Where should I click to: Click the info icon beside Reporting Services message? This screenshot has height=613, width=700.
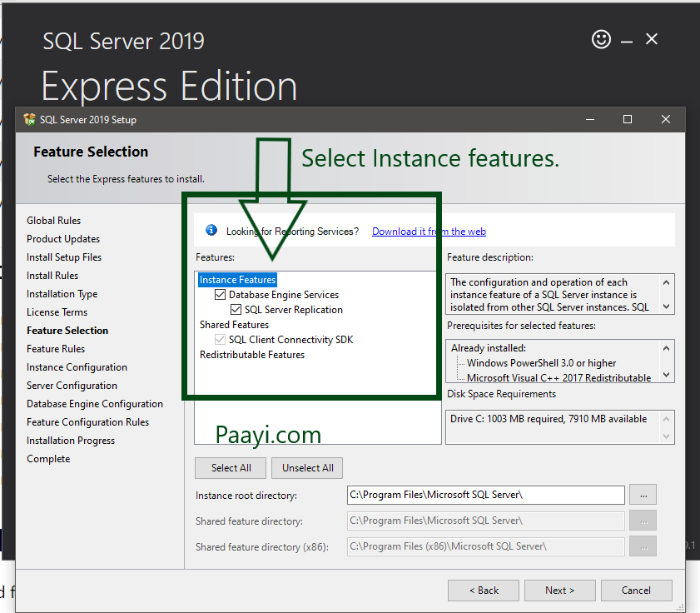point(211,230)
